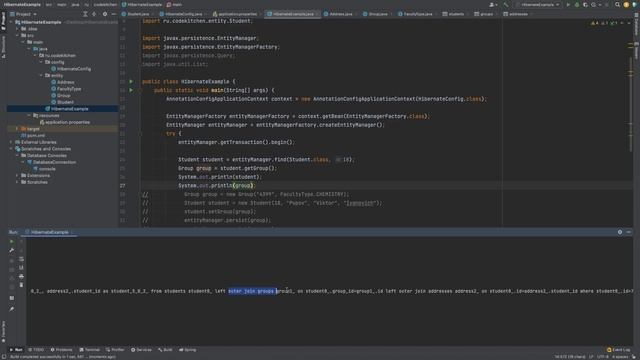Open the TODO tool window
The width and height of the screenshot is (640, 360).
click(36, 350)
